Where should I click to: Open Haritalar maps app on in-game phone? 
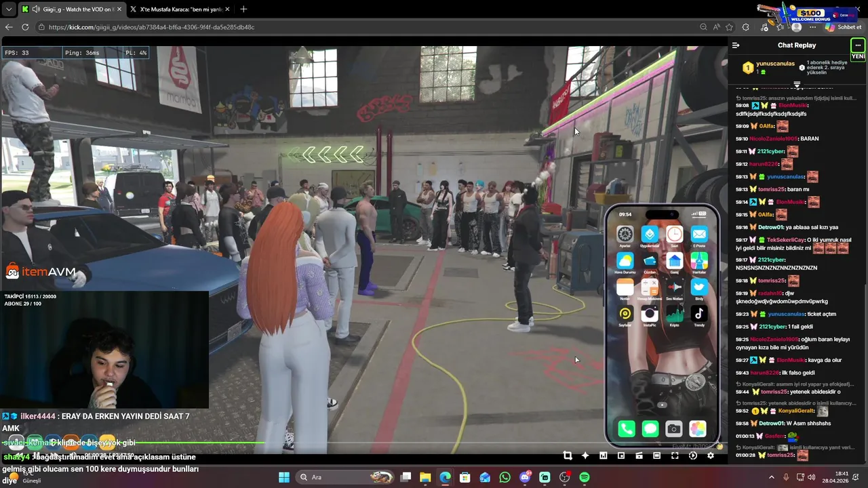click(x=699, y=261)
